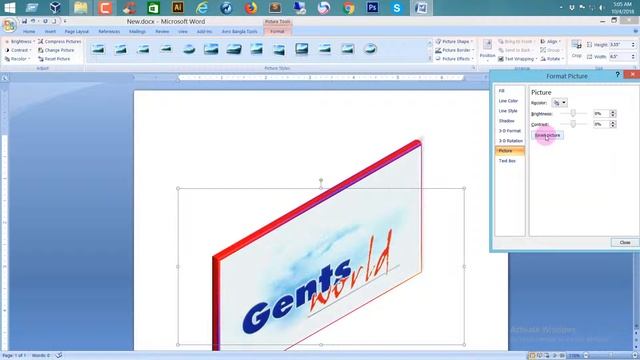This screenshot has width=640, height=360.
Task: Open the Recolor dropdown in the ribbon
Action: (x=18, y=59)
